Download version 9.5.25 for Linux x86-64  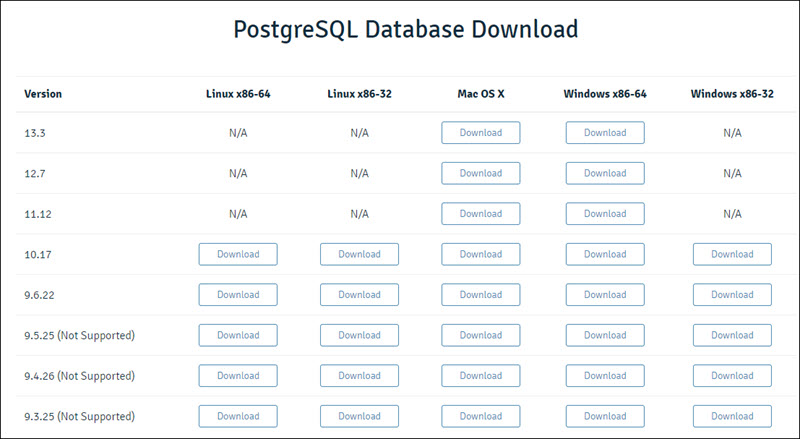click(238, 335)
